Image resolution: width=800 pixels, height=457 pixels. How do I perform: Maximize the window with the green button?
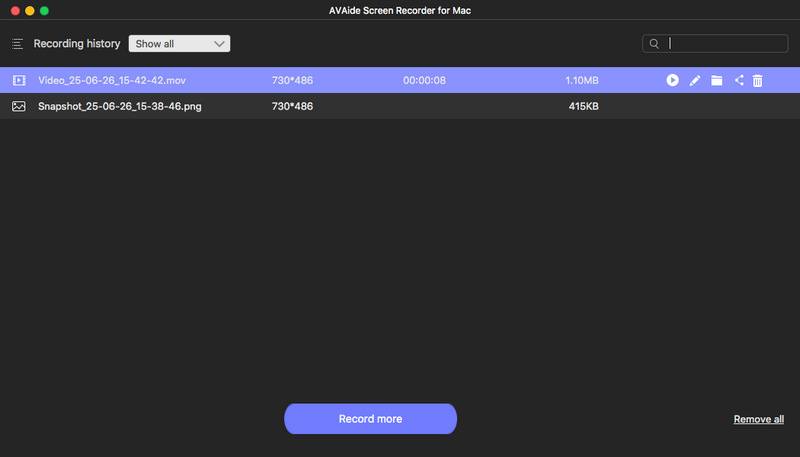click(x=44, y=11)
